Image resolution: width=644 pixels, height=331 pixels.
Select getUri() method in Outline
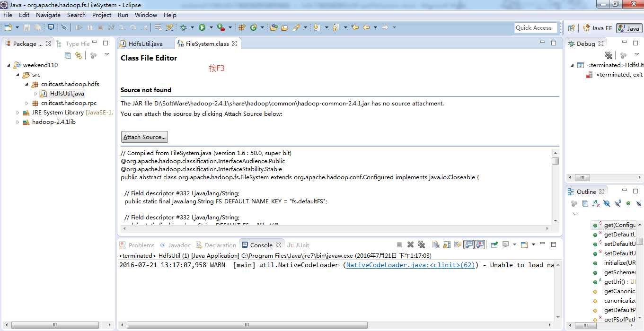[615, 281]
